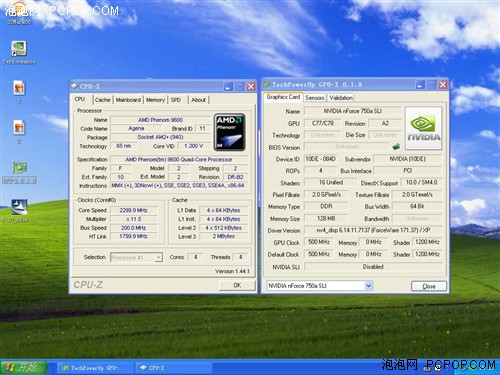The image size is (500, 375).
Task: Click the GPU Clock row's 500 MHz value
Action: 319,242
